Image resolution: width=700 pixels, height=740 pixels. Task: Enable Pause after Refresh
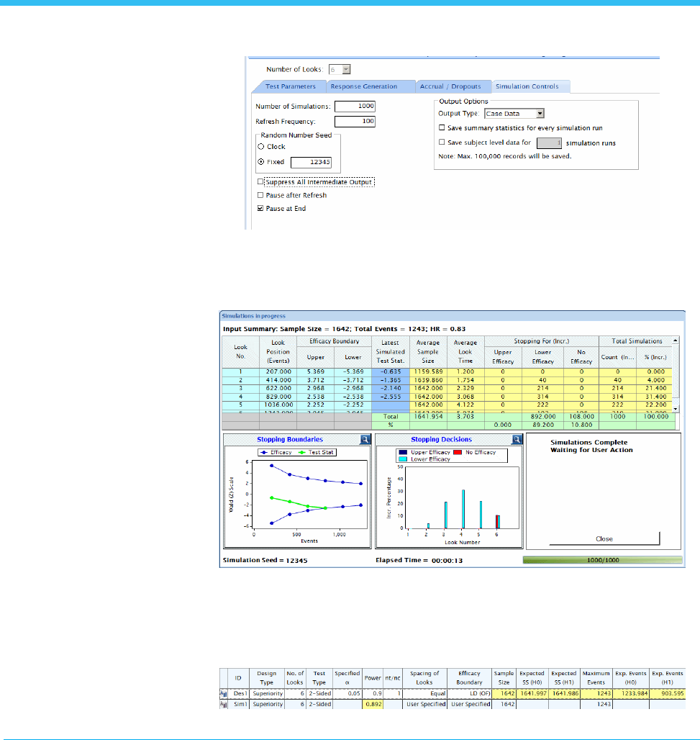pos(260,195)
